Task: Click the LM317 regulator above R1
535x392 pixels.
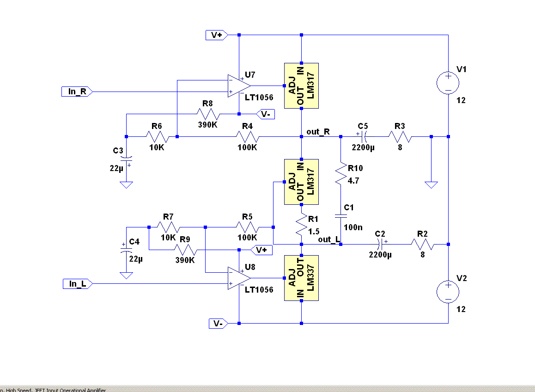Action: tap(301, 182)
